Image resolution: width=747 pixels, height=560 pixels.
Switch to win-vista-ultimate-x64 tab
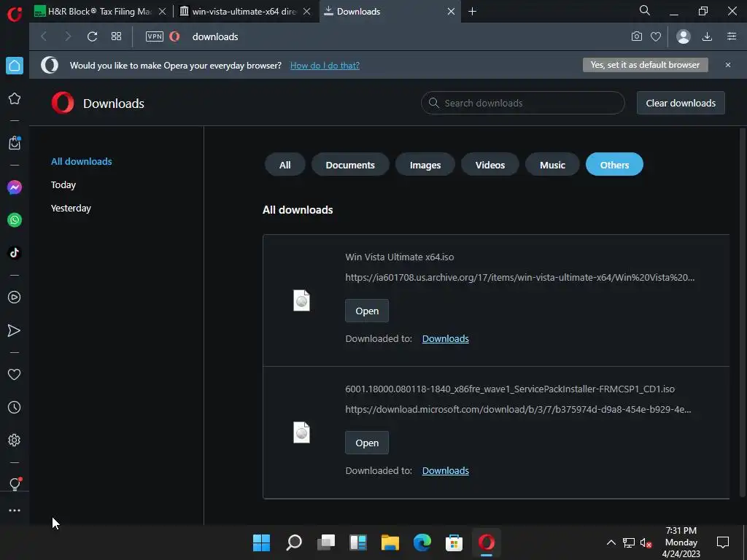coord(244,12)
